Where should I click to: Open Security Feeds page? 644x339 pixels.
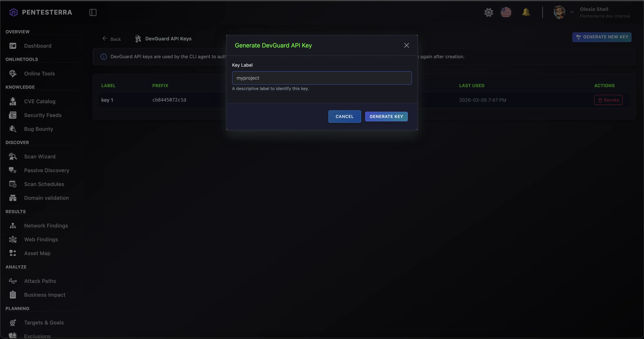[43, 115]
